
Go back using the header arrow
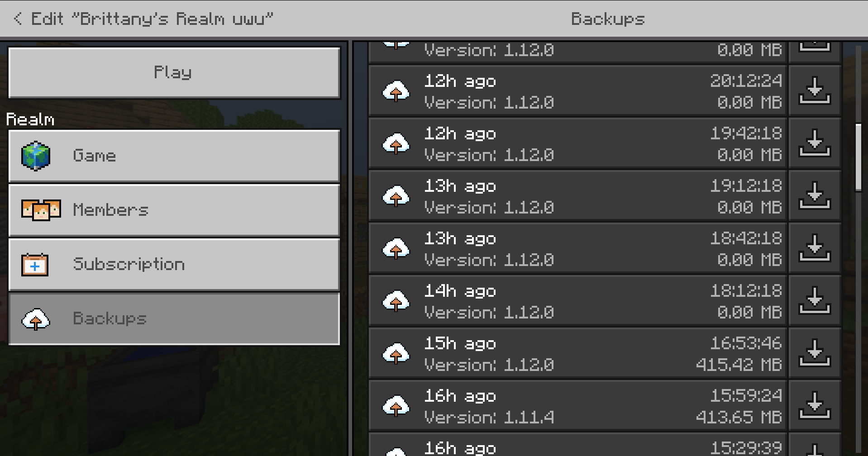click(x=18, y=19)
